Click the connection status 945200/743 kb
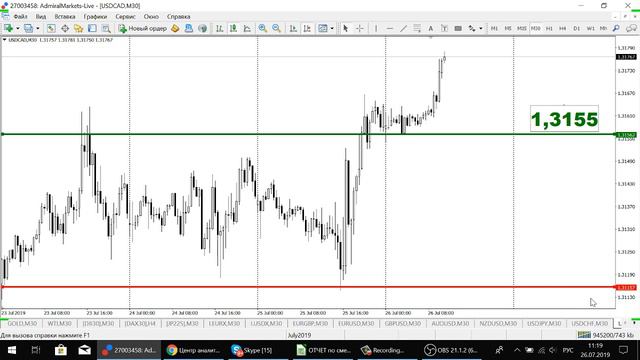The height and width of the screenshot is (360, 640). pyautogui.click(x=605, y=335)
